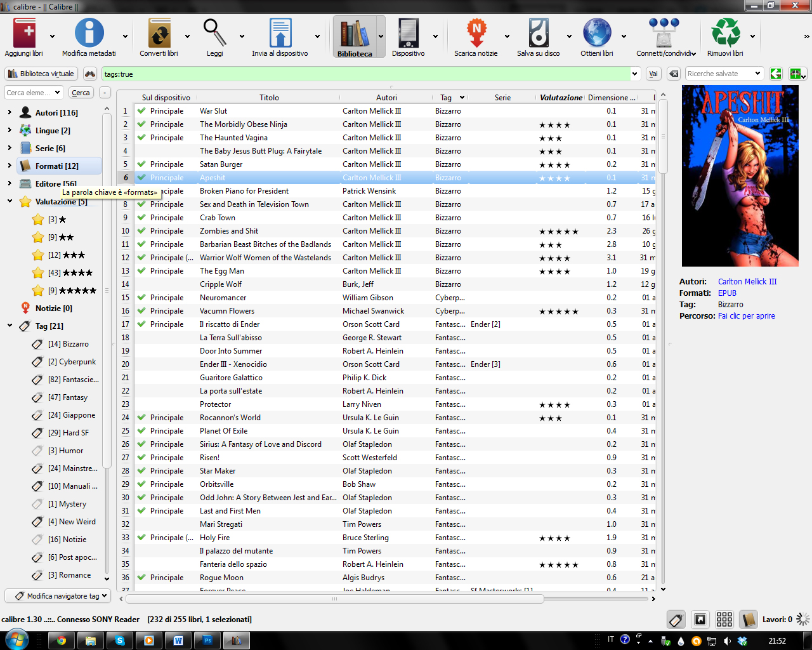Open the Leggi magnifier tool
Image resolution: width=812 pixels, height=650 pixels.
point(214,34)
